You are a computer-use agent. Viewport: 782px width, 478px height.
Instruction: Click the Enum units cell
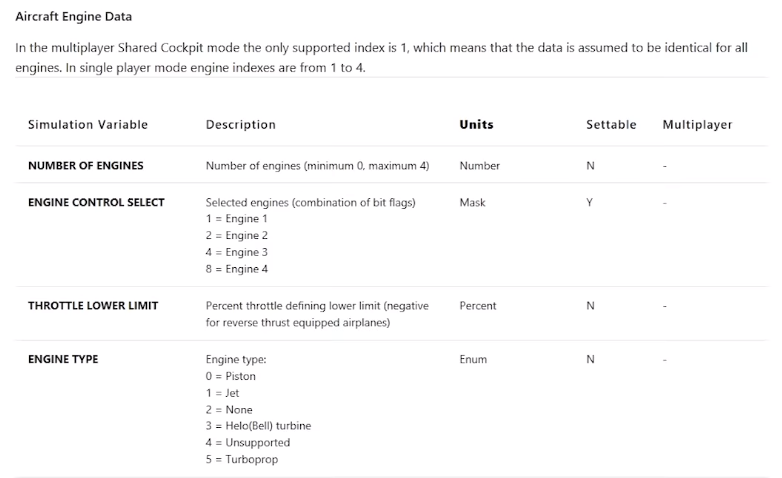(x=473, y=359)
